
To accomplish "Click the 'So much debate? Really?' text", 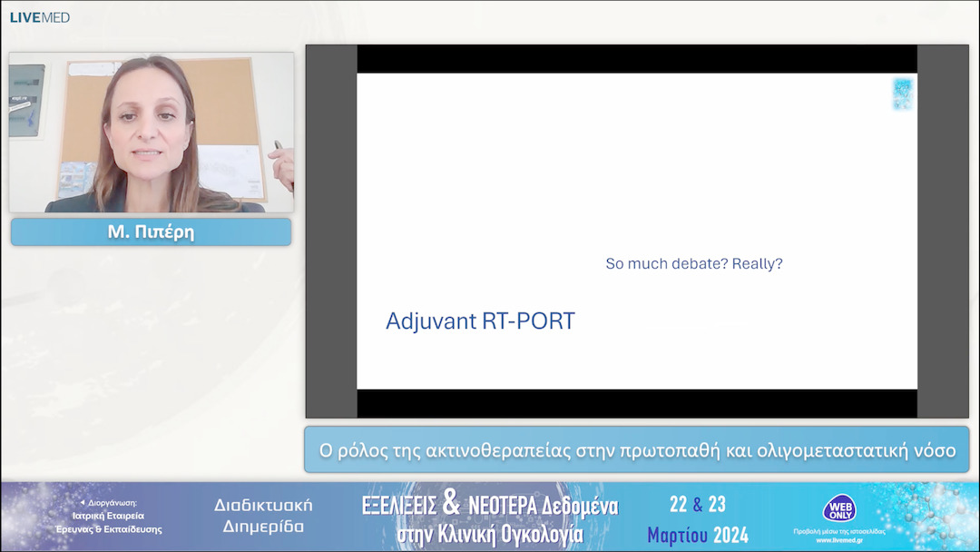I will (x=694, y=264).
